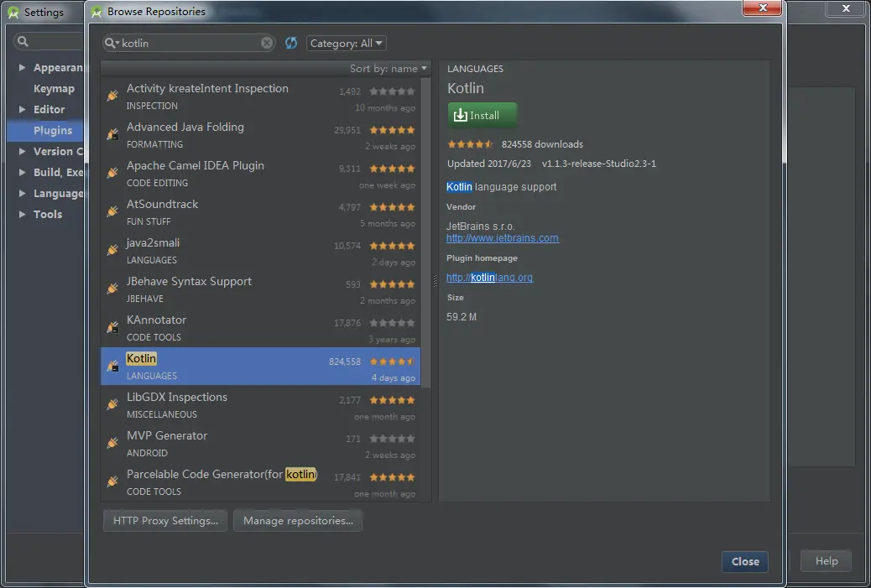The image size is (871, 588).
Task: Open HTTP Proxy Settings
Action: [x=165, y=521]
